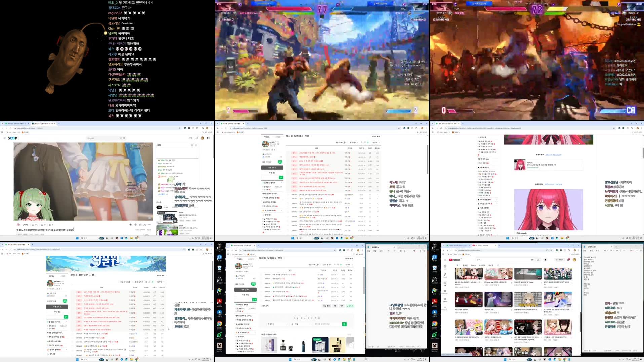Viewport: 644px width, 362px height.
Task: Open the YouTube account avatar menu
Action: [x=574, y=260]
